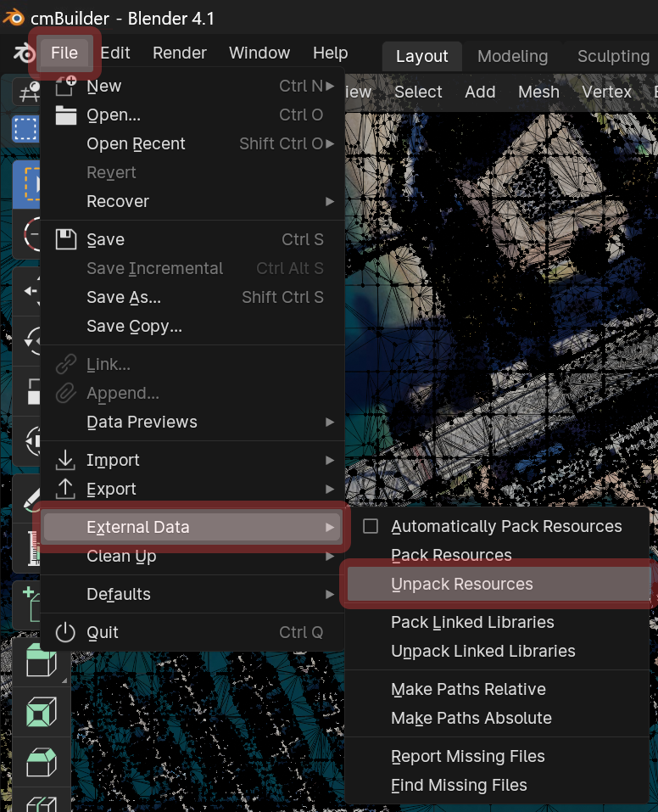
Task: Click the Inset Faces tool icon
Action: 41,712
